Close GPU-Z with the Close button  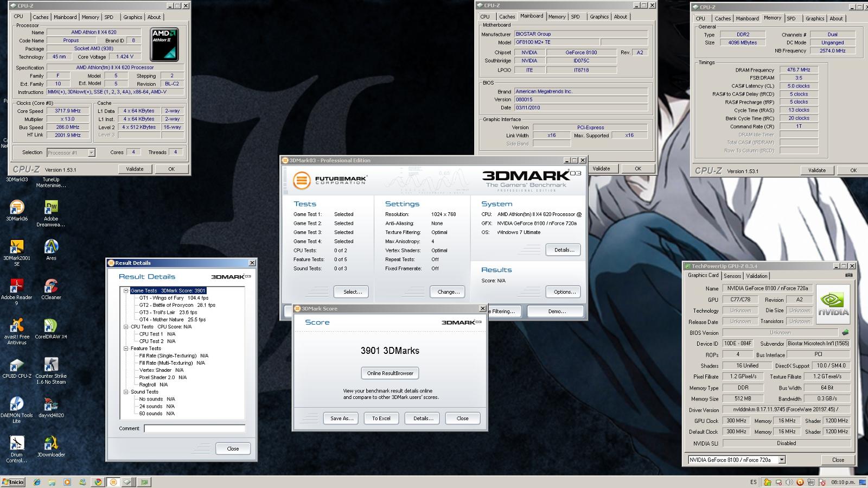click(x=838, y=460)
